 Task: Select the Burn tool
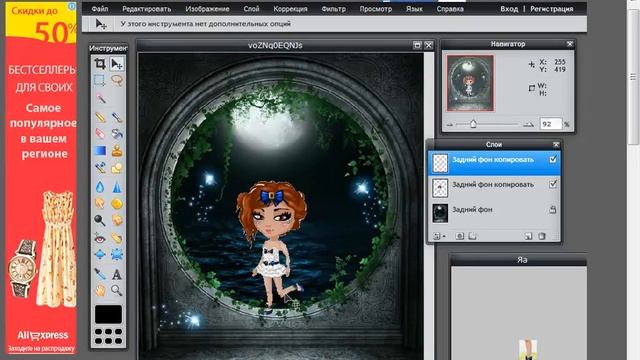(x=117, y=220)
